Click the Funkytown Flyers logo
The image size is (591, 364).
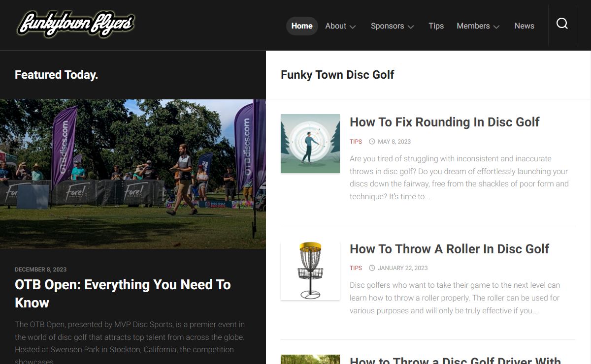pyautogui.click(x=76, y=24)
